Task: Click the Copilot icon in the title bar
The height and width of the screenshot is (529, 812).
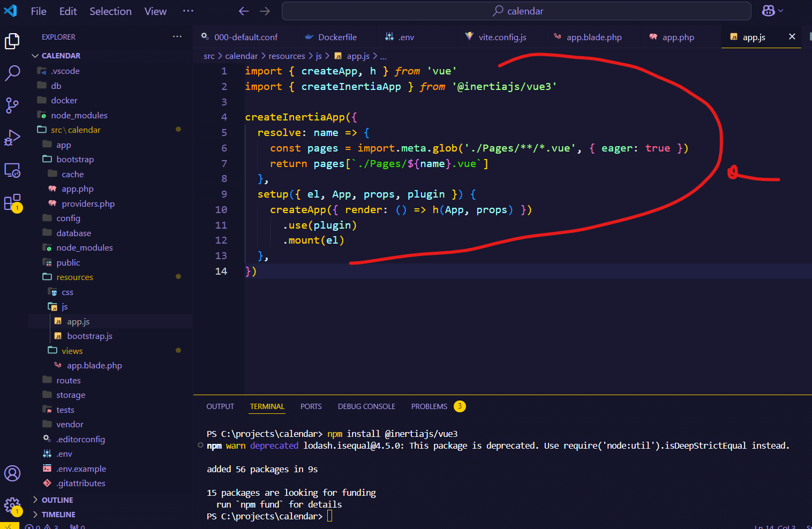Action: tap(769, 10)
